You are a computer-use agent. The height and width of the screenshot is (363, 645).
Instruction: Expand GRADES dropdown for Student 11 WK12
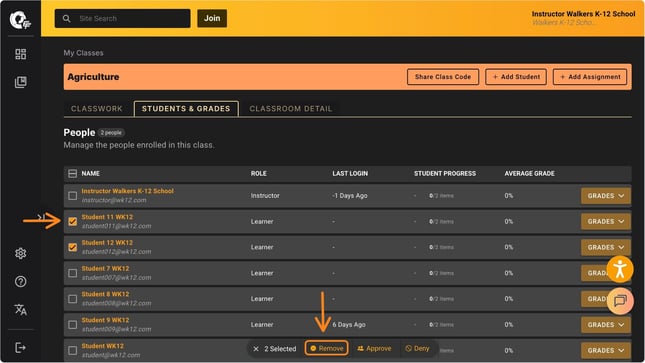[x=606, y=221]
